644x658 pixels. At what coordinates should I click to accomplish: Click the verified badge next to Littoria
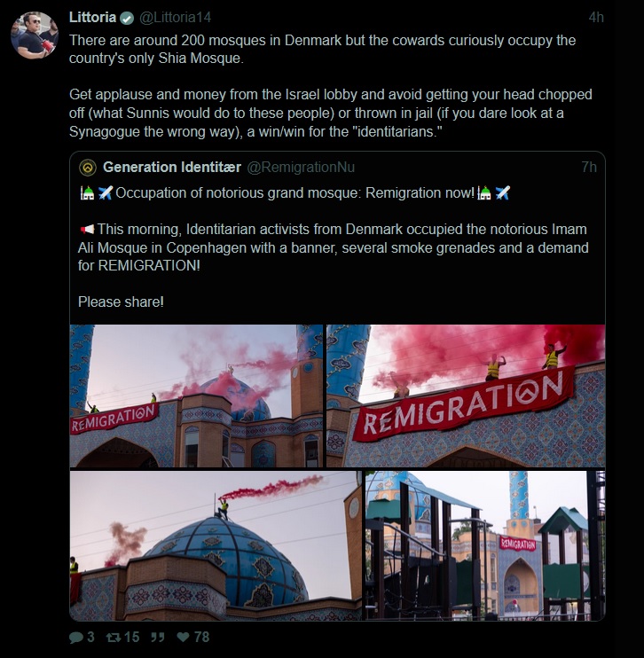coord(127,18)
